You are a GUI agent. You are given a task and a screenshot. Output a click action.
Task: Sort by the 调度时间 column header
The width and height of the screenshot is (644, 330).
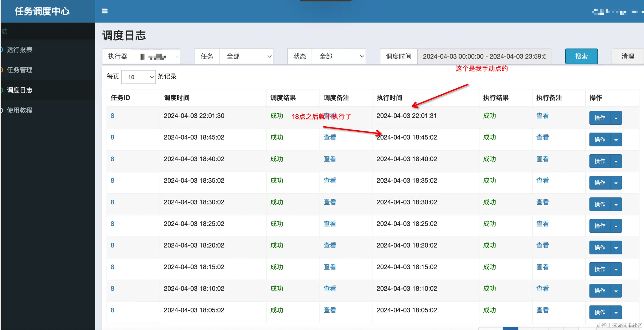click(177, 98)
